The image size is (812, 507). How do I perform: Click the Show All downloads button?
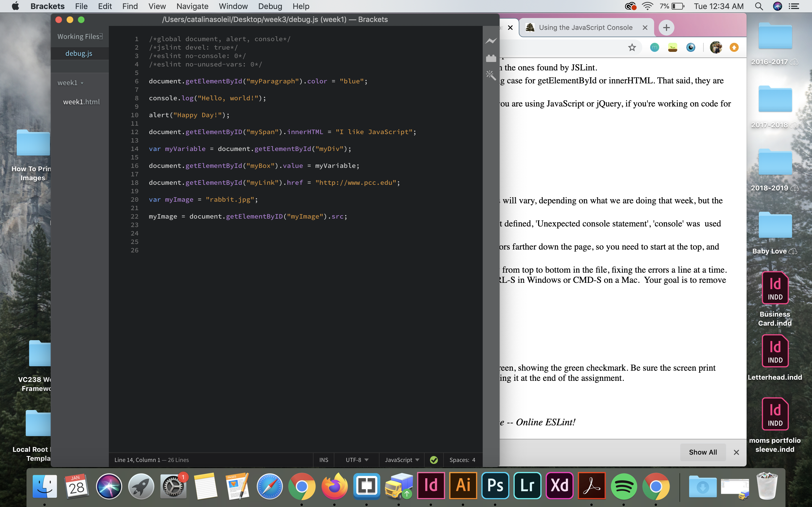[x=703, y=452]
